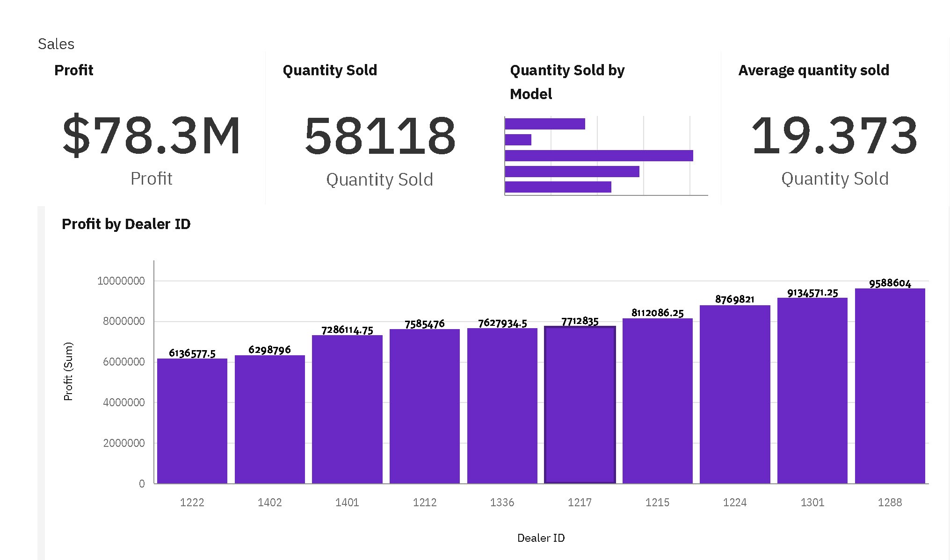Select the bar for Dealer 1224
Viewport: 950px width, 560px height.
[735, 394]
